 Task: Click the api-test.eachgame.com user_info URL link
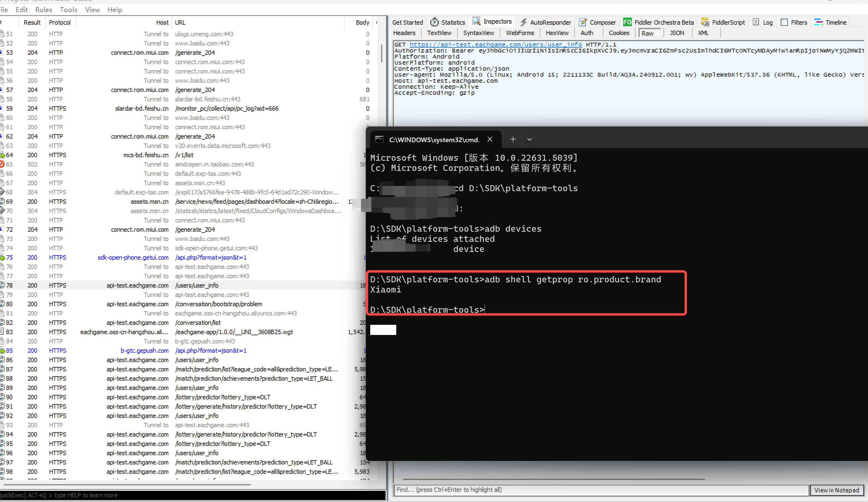(495, 44)
